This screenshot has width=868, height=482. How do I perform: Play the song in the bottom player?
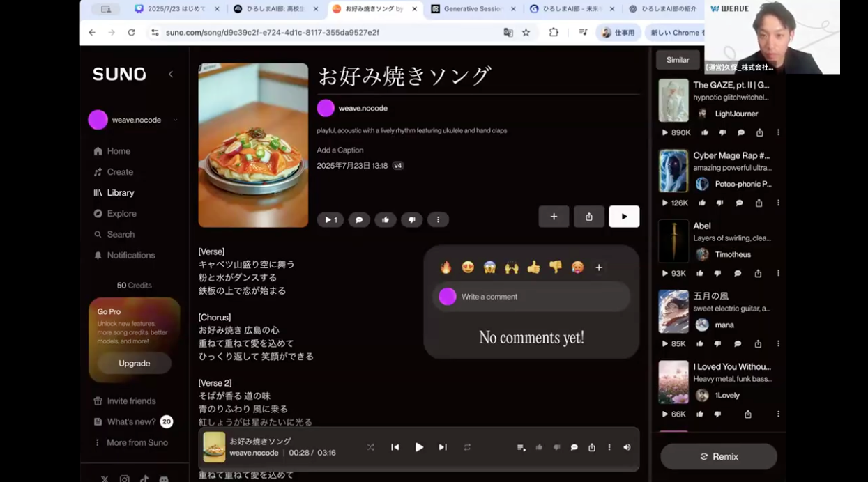click(419, 447)
